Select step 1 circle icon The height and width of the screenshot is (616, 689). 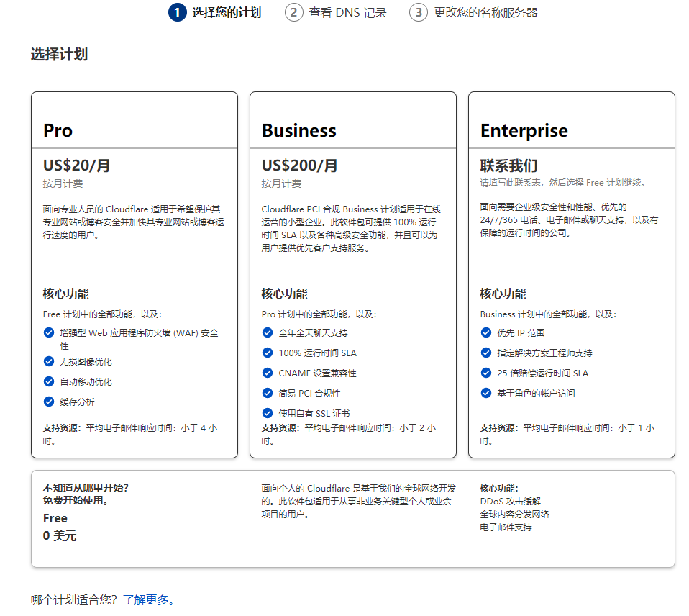(178, 12)
